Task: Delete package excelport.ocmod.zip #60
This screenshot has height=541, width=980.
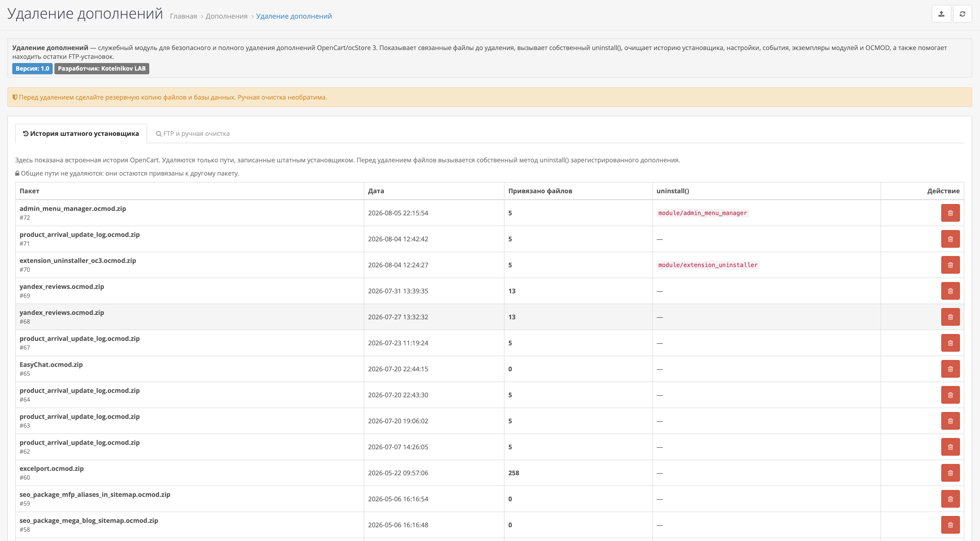Action: coord(950,473)
